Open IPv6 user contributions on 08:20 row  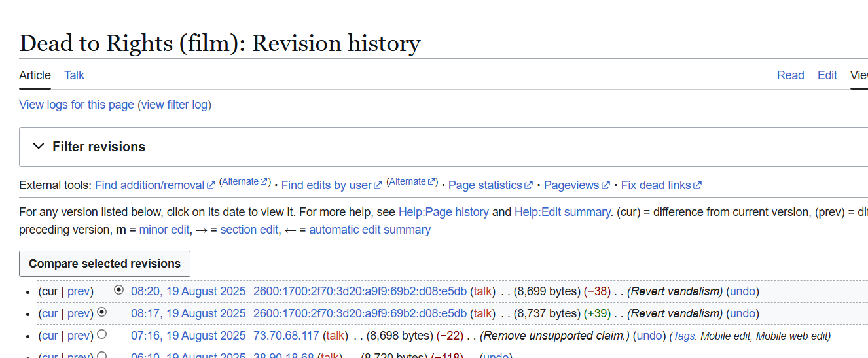point(360,291)
